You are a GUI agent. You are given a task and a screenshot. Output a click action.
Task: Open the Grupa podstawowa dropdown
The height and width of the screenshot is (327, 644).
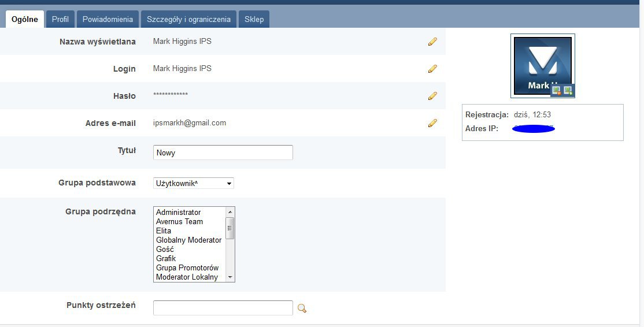(x=194, y=183)
